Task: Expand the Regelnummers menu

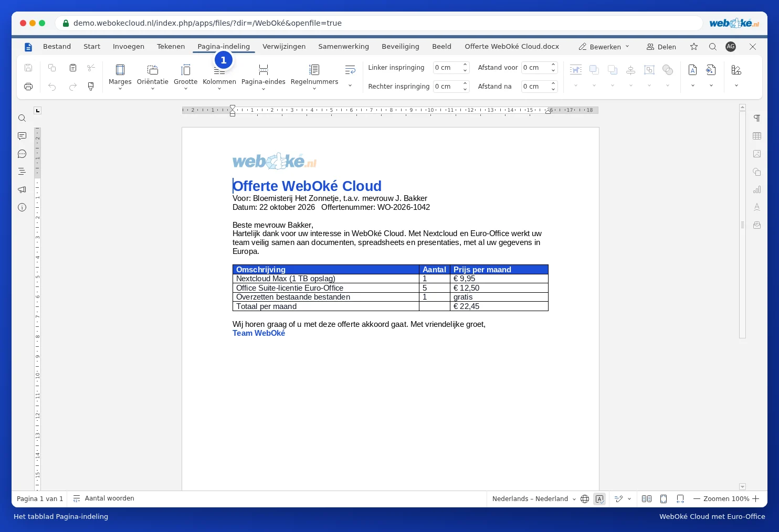Action: point(314,76)
